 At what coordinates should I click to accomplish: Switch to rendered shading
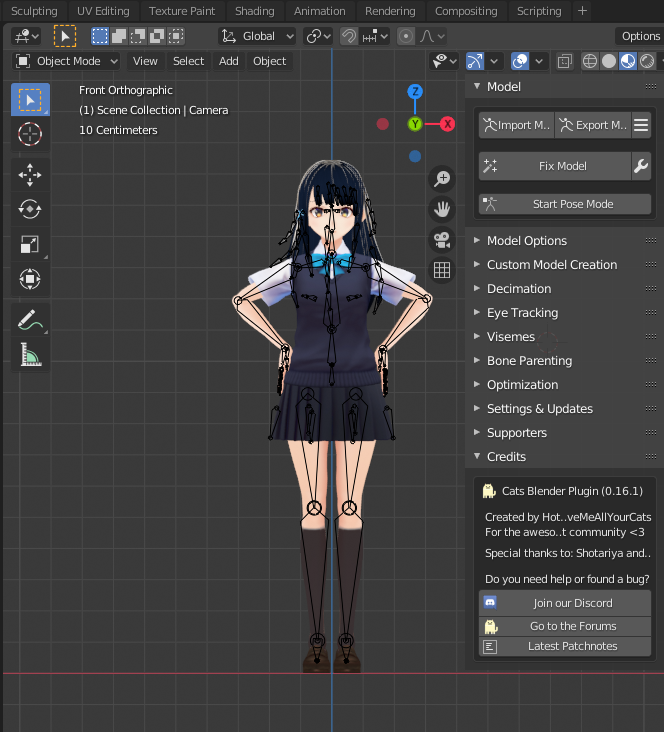647,61
